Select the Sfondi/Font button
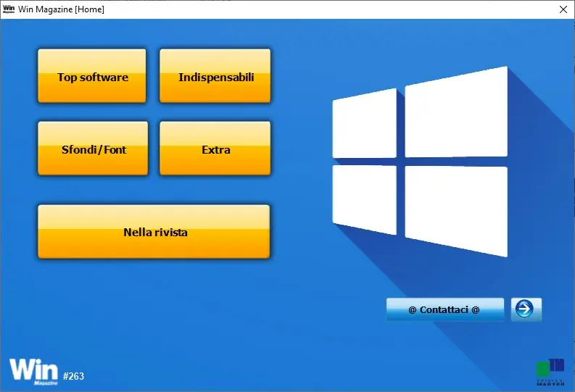 (93, 149)
